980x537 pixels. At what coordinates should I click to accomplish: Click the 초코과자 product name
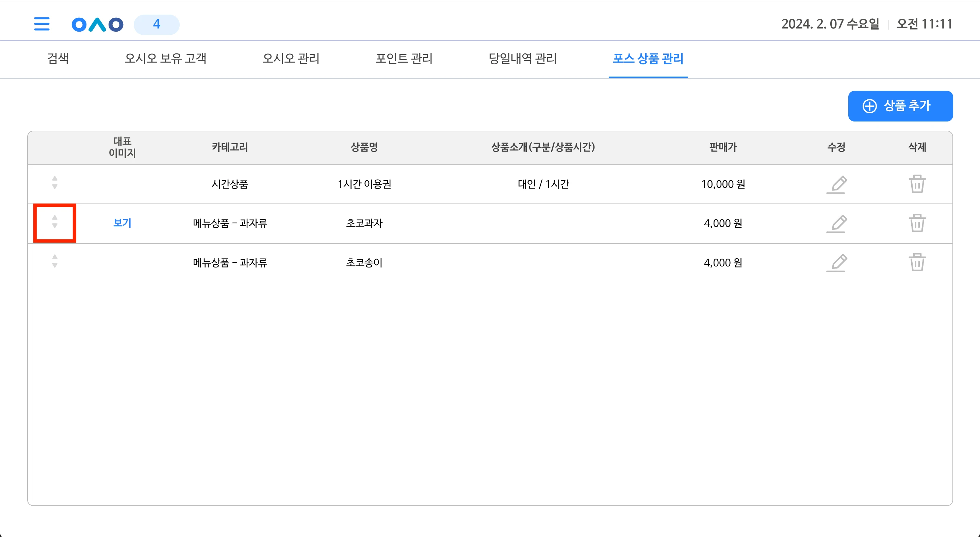[364, 223]
